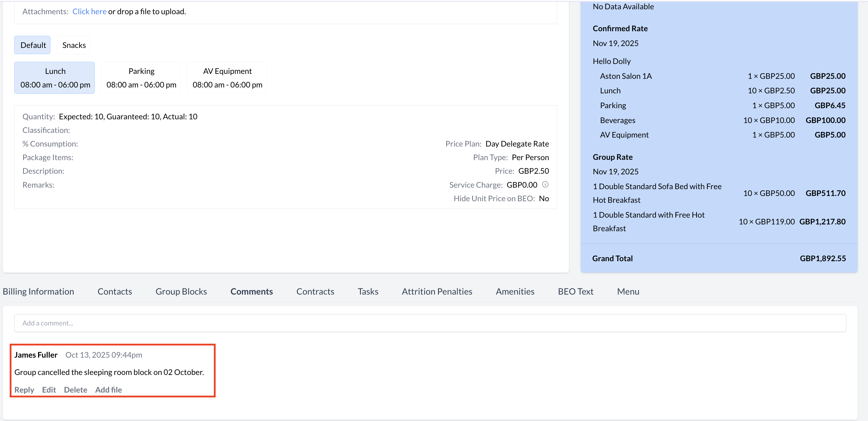Go to the Tasks tab
This screenshot has width=868, height=421.
(367, 291)
